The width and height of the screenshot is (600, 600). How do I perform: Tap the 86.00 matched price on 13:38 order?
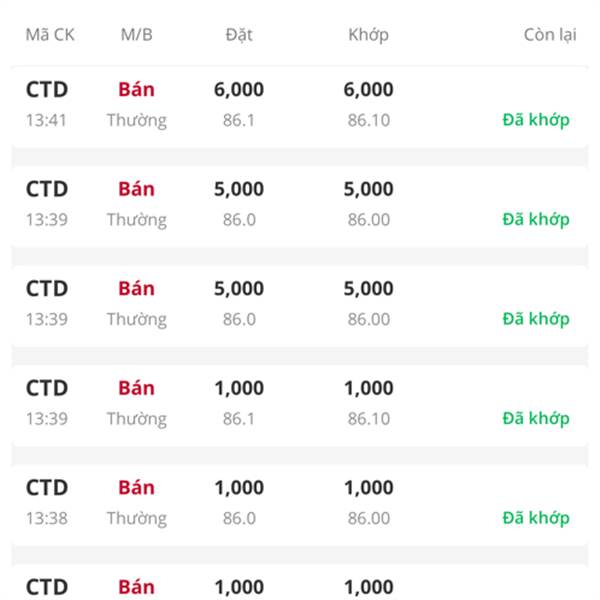coord(368,518)
